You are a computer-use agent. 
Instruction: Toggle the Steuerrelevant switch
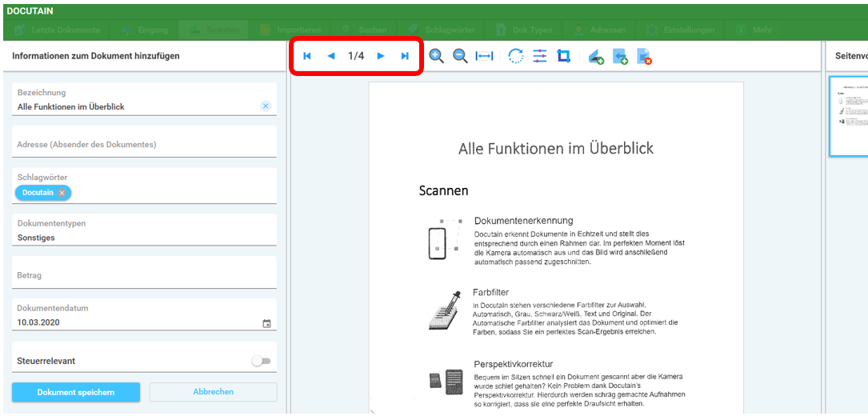[261, 361]
